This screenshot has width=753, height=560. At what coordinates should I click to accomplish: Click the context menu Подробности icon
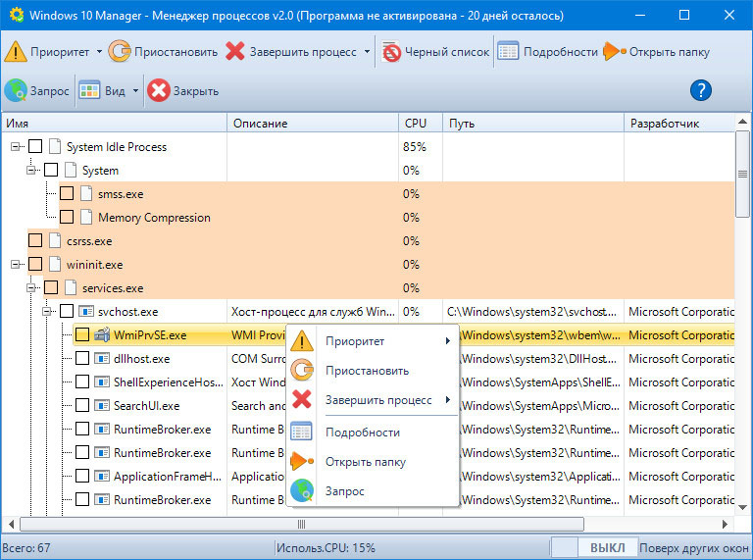[302, 432]
